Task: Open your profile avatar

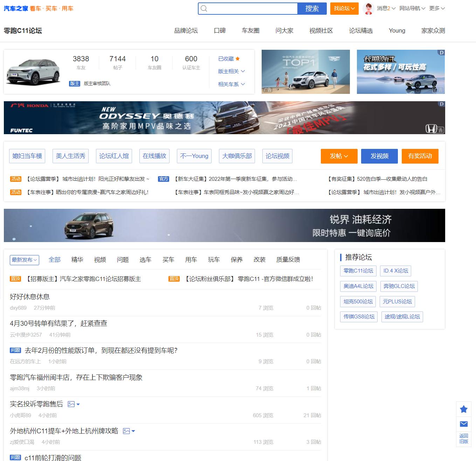Action: tap(368, 8)
